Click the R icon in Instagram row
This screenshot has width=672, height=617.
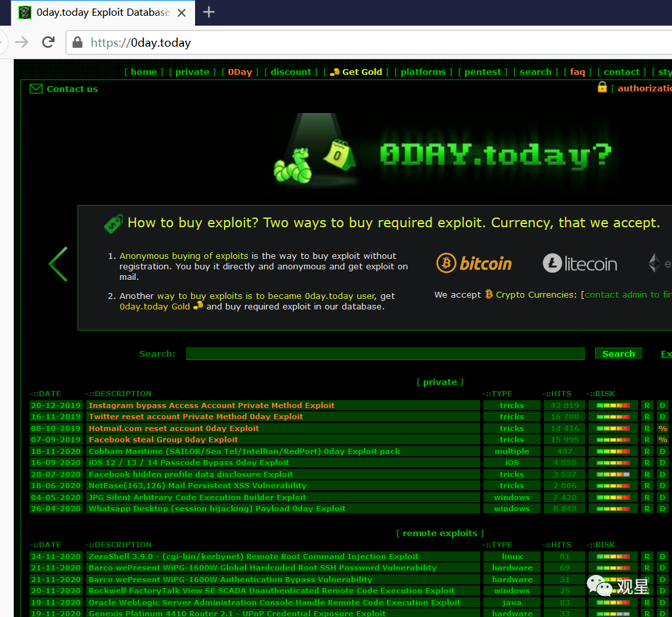tap(647, 405)
